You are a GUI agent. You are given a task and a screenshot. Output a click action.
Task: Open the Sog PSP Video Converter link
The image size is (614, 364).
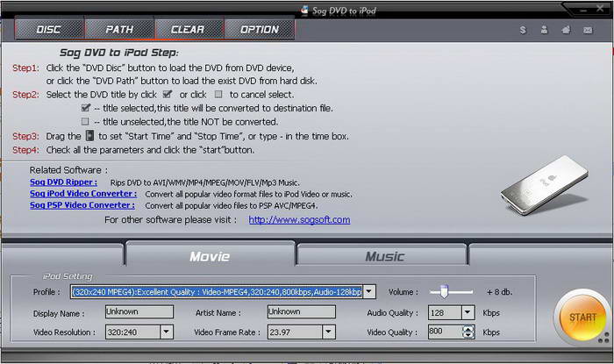pyautogui.click(x=82, y=204)
